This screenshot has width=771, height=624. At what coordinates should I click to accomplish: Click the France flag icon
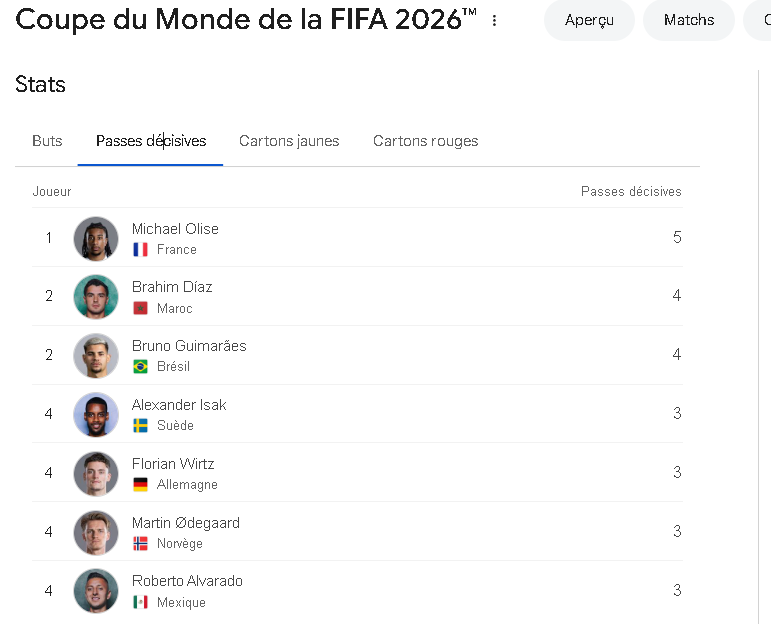pos(140,250)
